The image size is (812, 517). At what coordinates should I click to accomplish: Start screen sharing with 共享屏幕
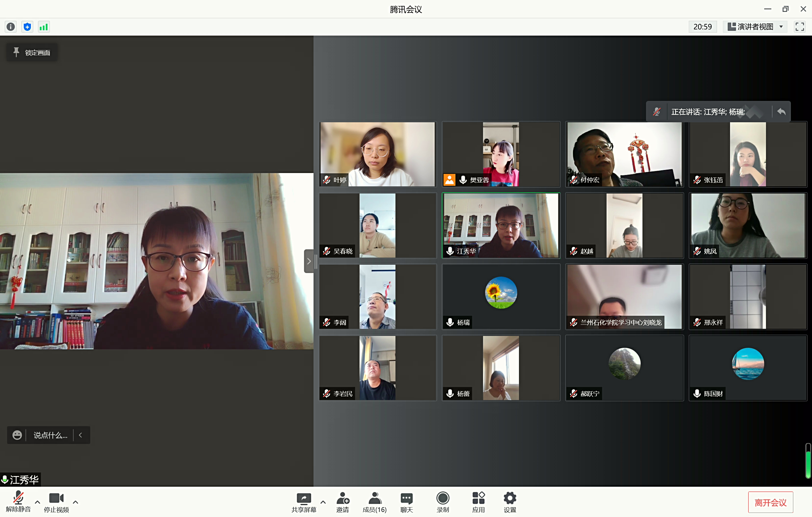(303, 502)
